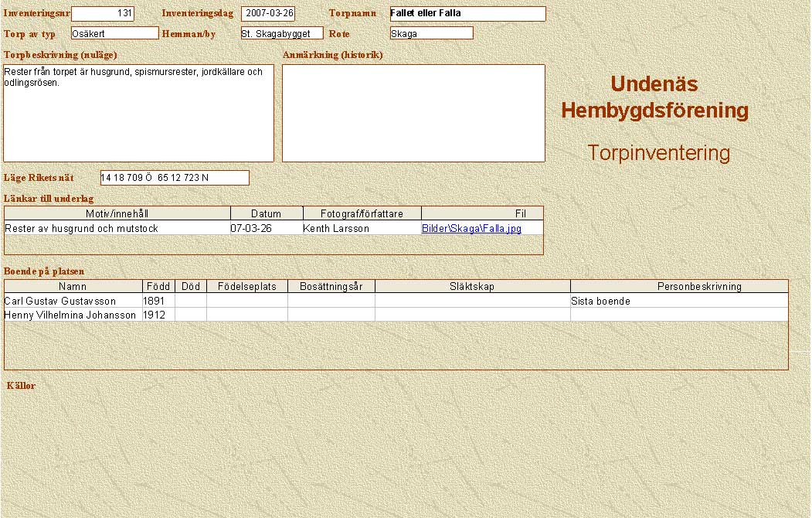Click the Släktskap column header
The width and height of the screenshot is (812, 518).
[472, 286]
